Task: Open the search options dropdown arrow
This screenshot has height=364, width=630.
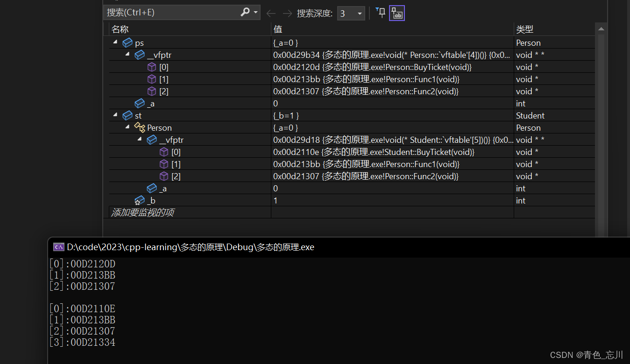Action: (255, 13)
